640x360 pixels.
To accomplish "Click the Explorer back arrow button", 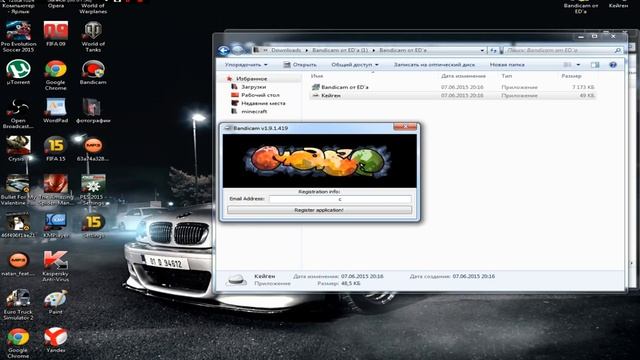I will pyautogui.click(x=224, y=50).
